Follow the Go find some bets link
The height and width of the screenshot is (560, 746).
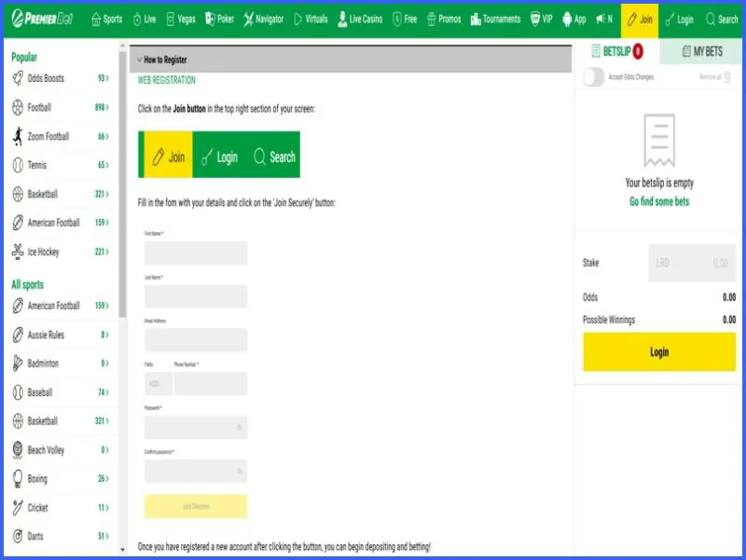tap(659, 201)
